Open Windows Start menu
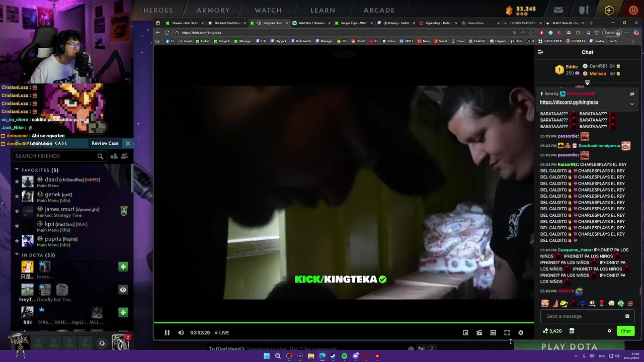Image resolution: width=644 pixels, height=362 pixels. [x=267, y=356]
